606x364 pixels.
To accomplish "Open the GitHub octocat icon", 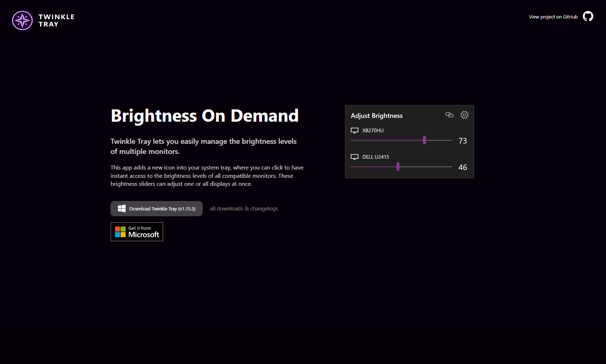I will [x=588, y=16].
